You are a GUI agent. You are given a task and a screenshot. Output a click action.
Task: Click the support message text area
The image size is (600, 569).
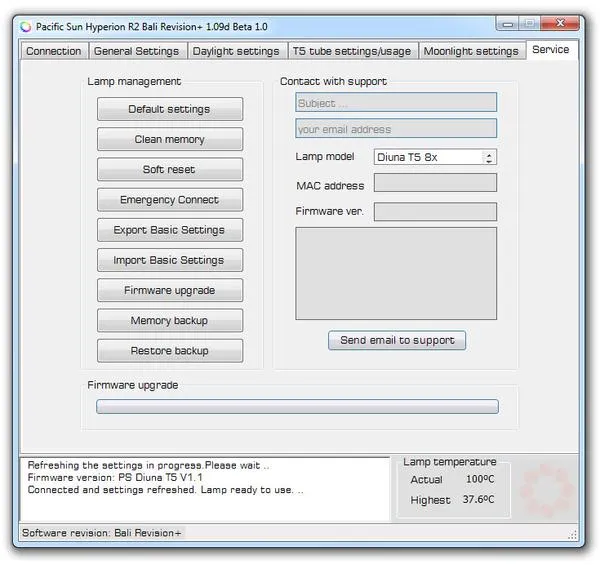tap(396, 273)
